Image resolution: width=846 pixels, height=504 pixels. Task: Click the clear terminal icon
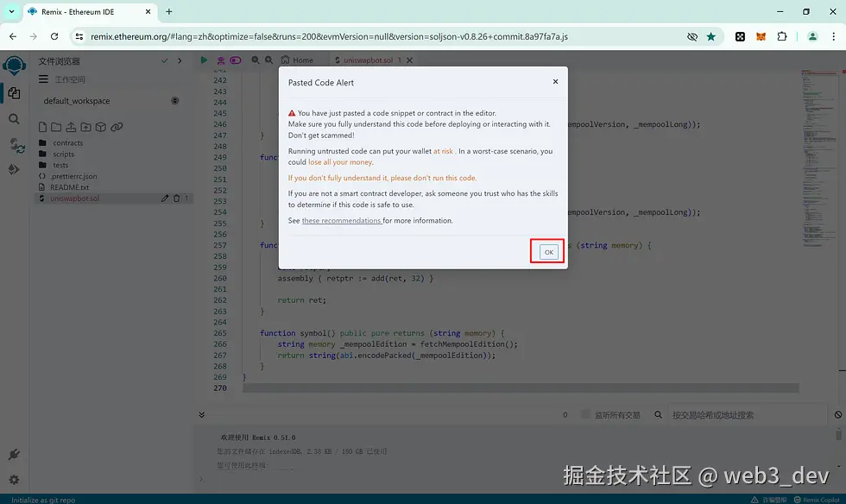coord(838,415)
